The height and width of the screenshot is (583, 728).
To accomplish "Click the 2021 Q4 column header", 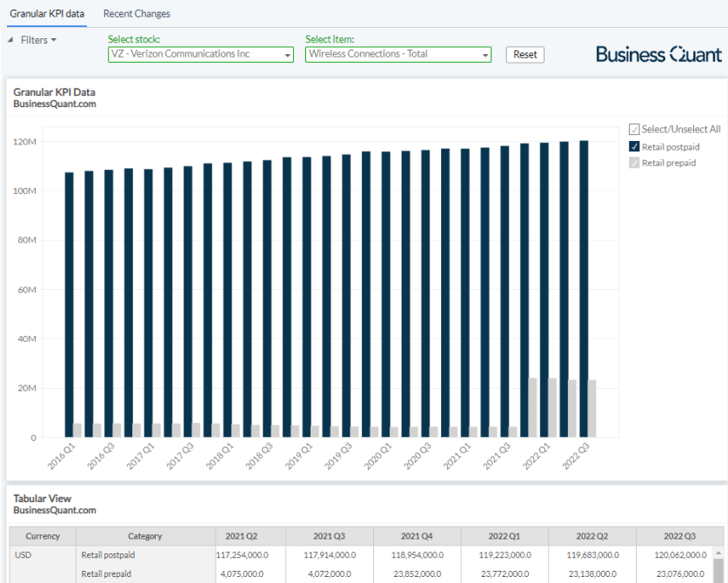I will click(x=417, y=536).
